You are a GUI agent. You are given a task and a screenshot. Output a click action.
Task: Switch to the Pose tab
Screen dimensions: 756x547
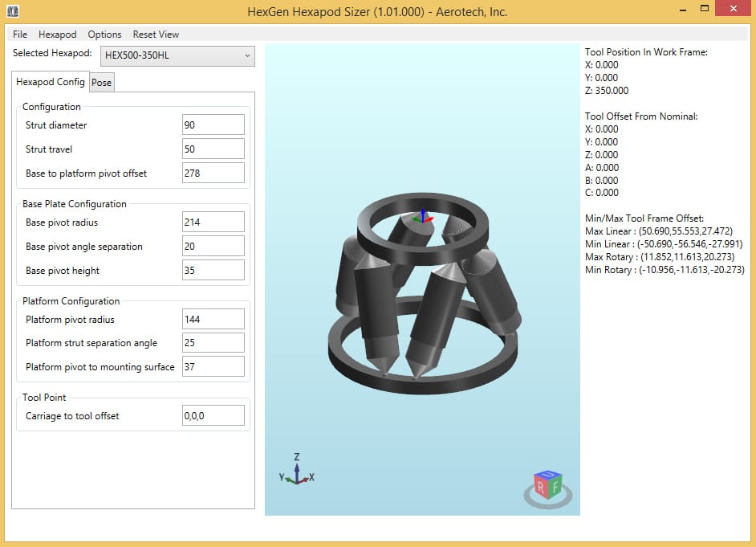[102, 82]
